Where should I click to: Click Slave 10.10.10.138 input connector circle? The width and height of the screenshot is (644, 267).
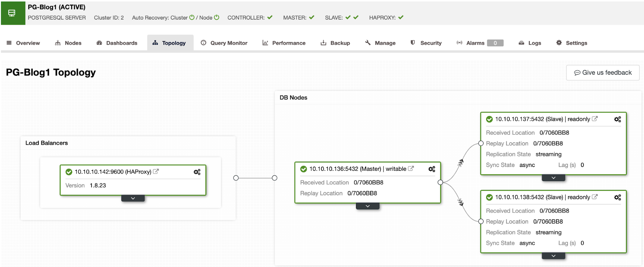[x=481, y=221]
